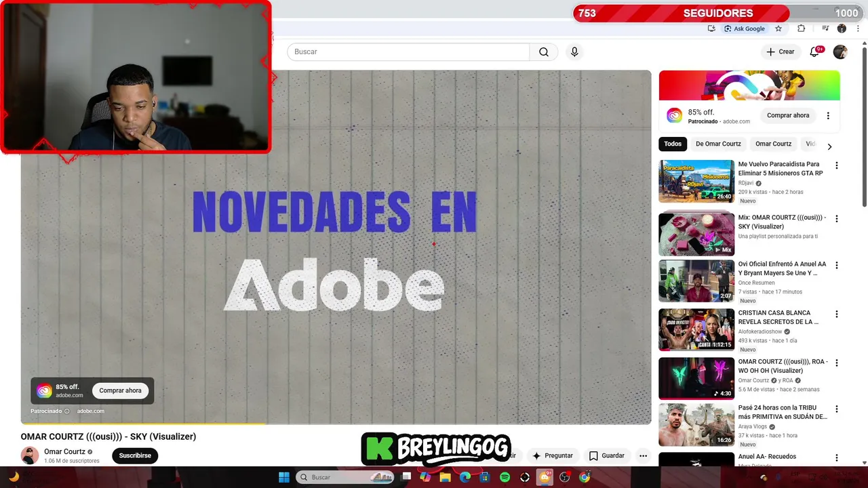Viewport: 868px width, 488px height.
Task: Click the ad progress bar below video
Action: 336,424
